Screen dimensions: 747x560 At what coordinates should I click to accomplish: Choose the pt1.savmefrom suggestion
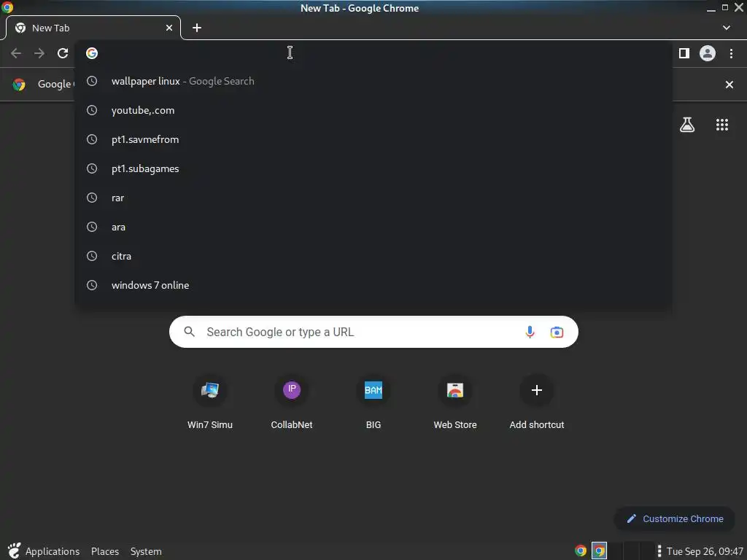(x=373, y=139)
